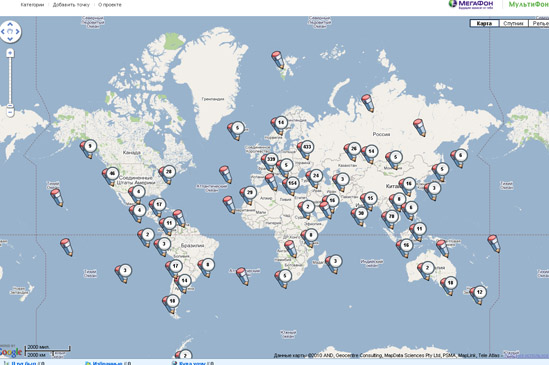Click the zoom in plus button
Image resolution: width=549 pixels, height=365 pixels.
pos(10,53)
